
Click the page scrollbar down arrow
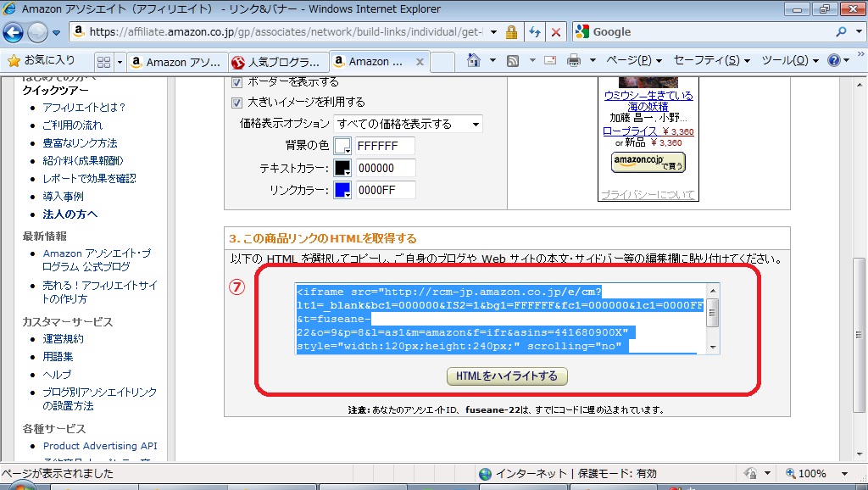click(859, 454)
